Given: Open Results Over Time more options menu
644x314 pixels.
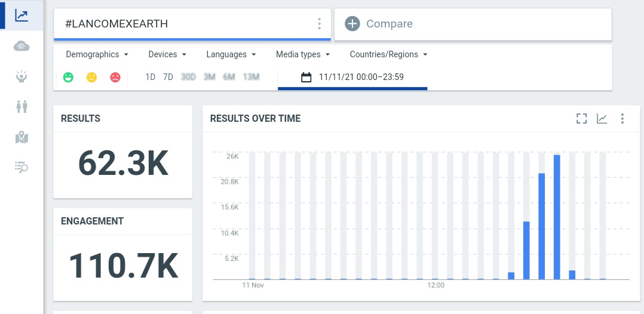Looking at the screenshot, I should point(622,119).
